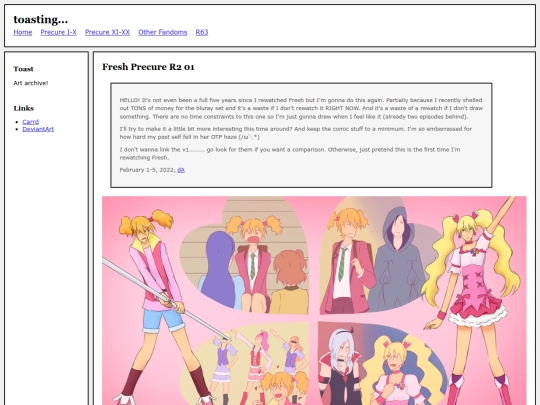The width and height of the screenshot is (540, 405).
Task: Click the dancing trio panel in the artwork
Action: point(246,363)
